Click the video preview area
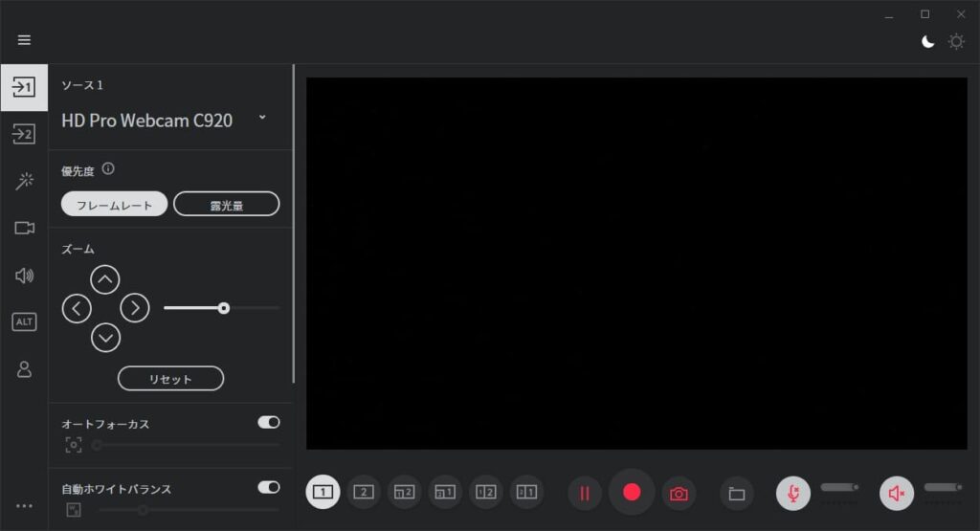This screenshot has height=531, width=980. tap(636, 263)
